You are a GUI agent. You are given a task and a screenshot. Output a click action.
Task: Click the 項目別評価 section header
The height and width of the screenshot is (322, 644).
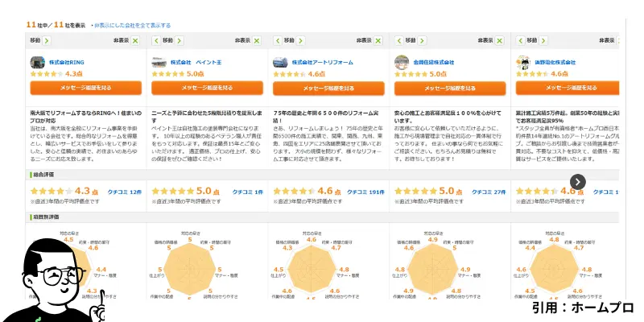44,217
